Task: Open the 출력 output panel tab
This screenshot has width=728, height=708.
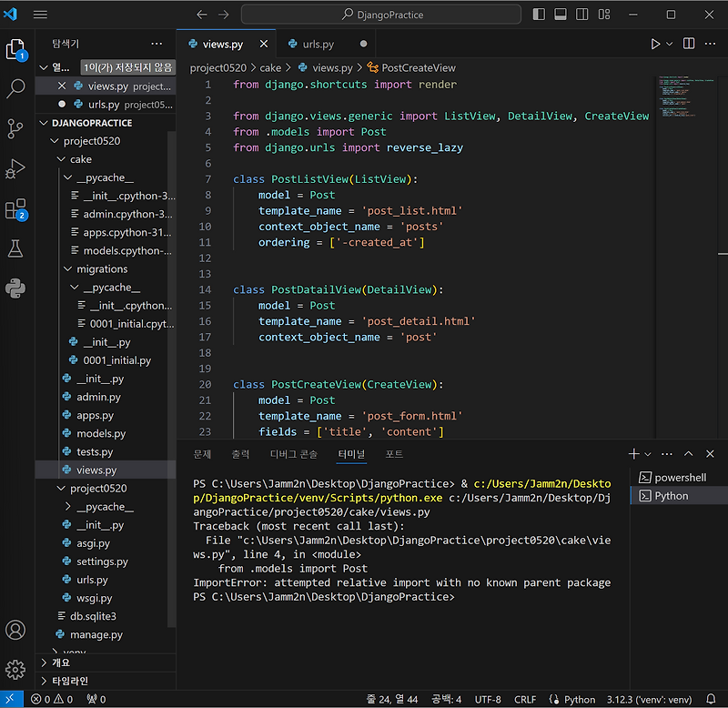Action: 240,454
